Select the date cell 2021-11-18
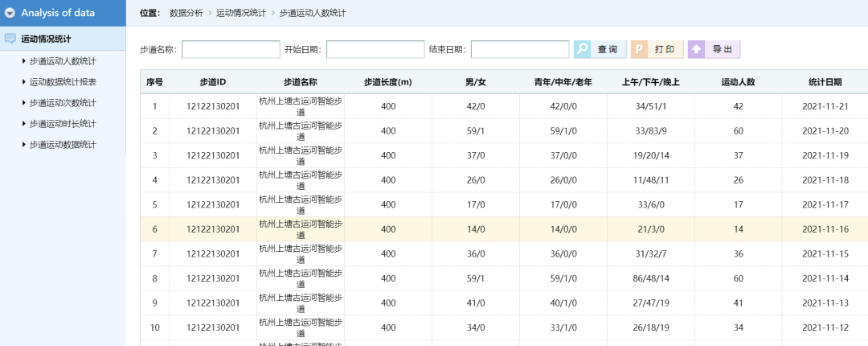 pyautogui.click(x=825, y=180)
